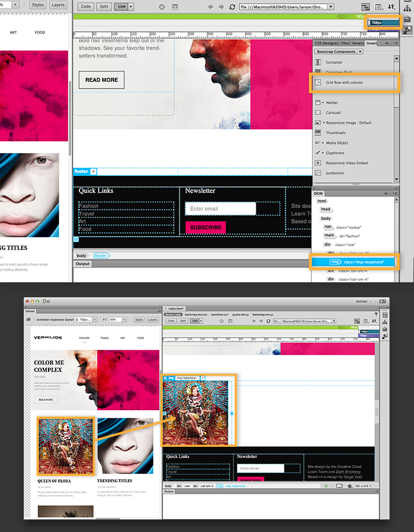Click Inspect mode icon in upper toolbar

pyautogui.click(x=162, y=7)
